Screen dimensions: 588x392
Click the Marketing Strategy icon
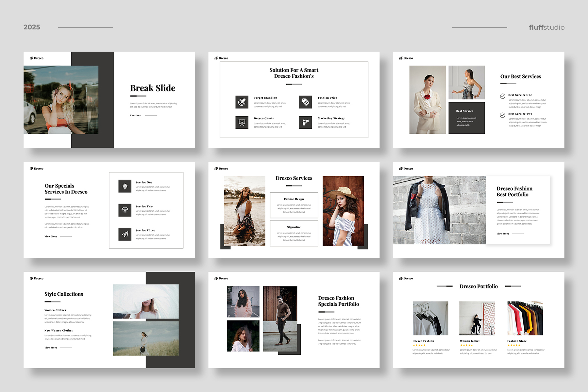(306, 122)
